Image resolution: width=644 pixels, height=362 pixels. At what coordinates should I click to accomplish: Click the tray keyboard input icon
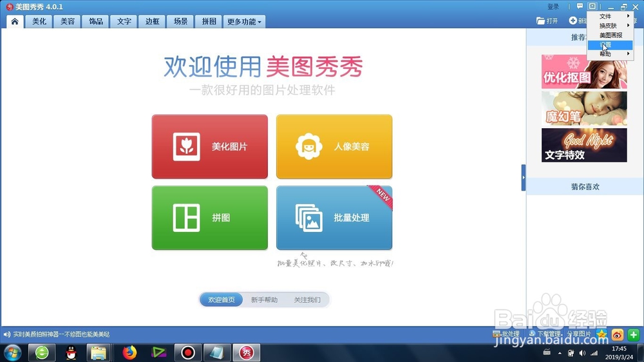[547, 352]
